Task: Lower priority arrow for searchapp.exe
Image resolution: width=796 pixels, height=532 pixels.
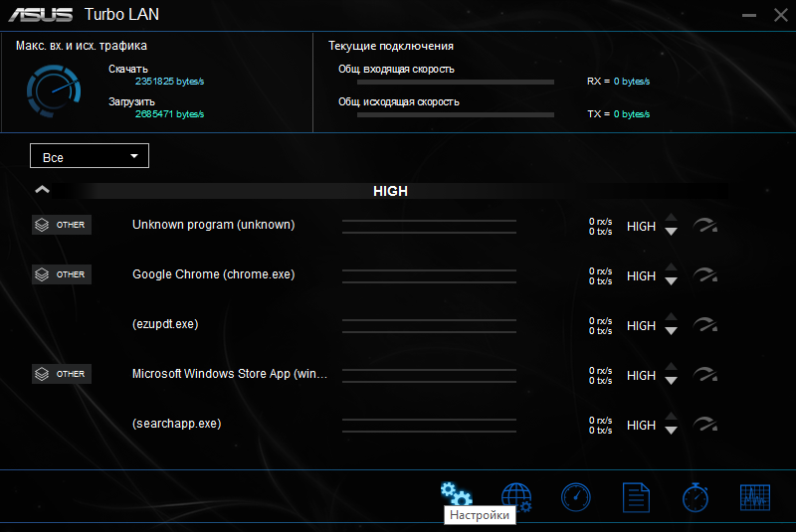Action: [x=671, y=431]
